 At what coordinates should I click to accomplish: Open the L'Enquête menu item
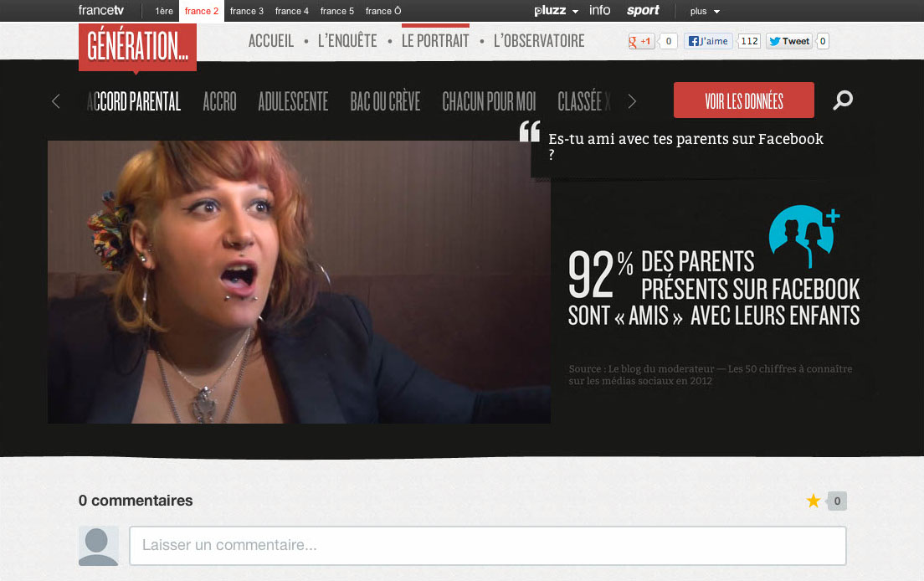pos(347,41)
